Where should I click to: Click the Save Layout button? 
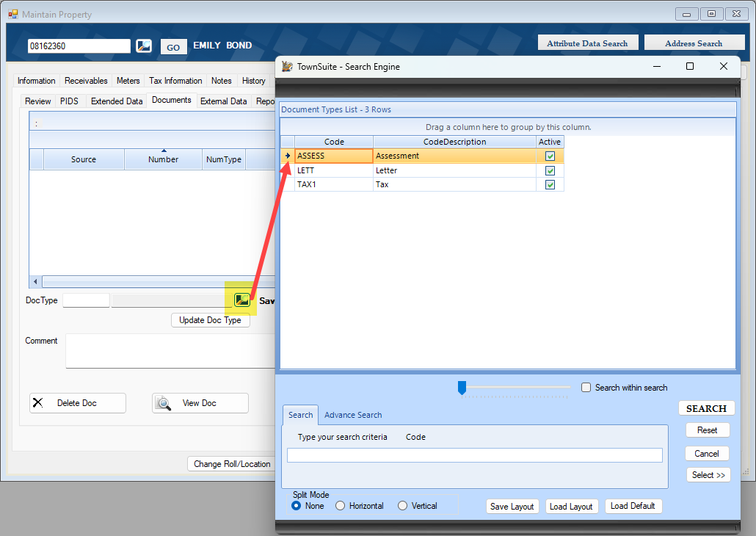512,506
